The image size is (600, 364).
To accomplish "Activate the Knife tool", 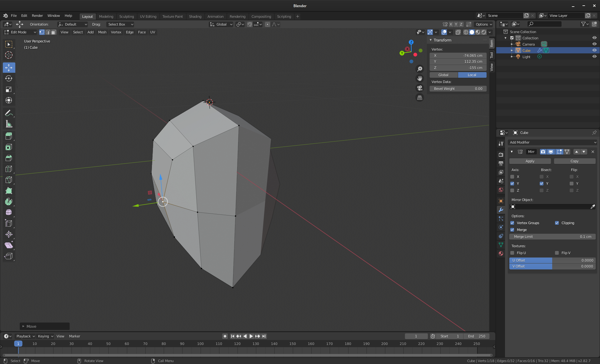I will pos(9,180).
